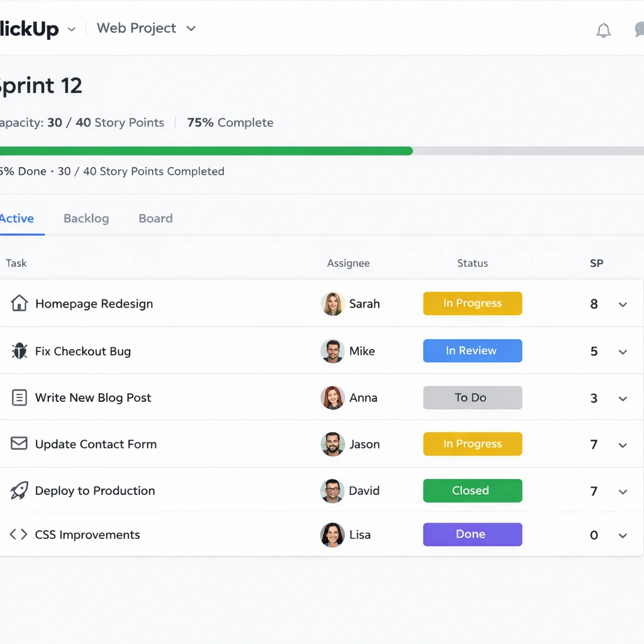Click the To Do status badge

[x=472, y=397]
